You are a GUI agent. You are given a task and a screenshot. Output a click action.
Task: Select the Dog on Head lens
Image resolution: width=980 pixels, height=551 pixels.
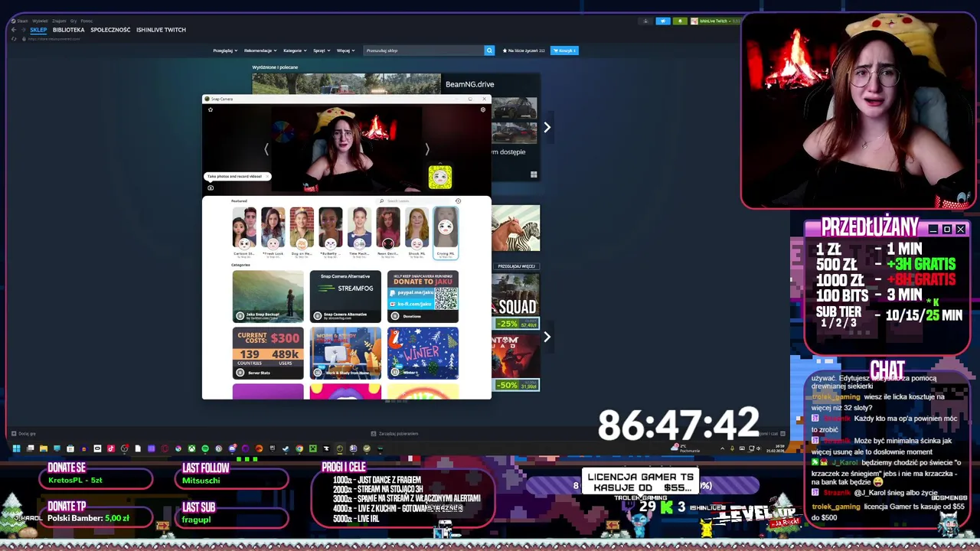coord(302,233)
